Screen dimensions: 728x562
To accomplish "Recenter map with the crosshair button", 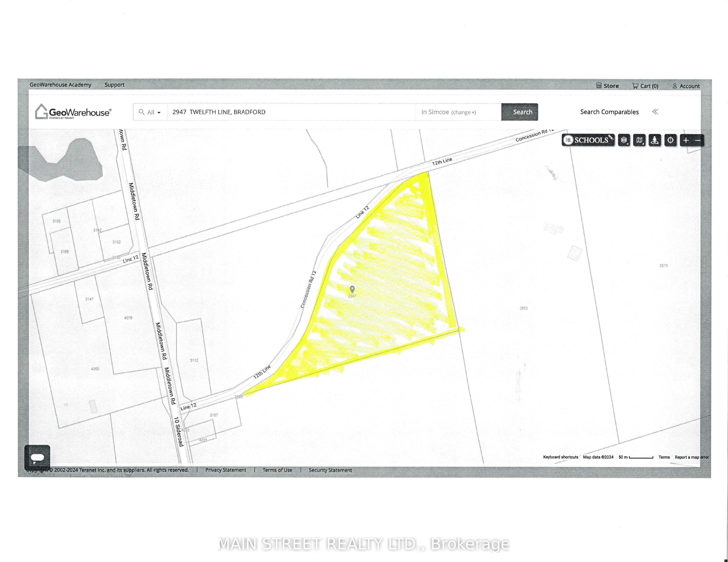I will tap(670, 140).
